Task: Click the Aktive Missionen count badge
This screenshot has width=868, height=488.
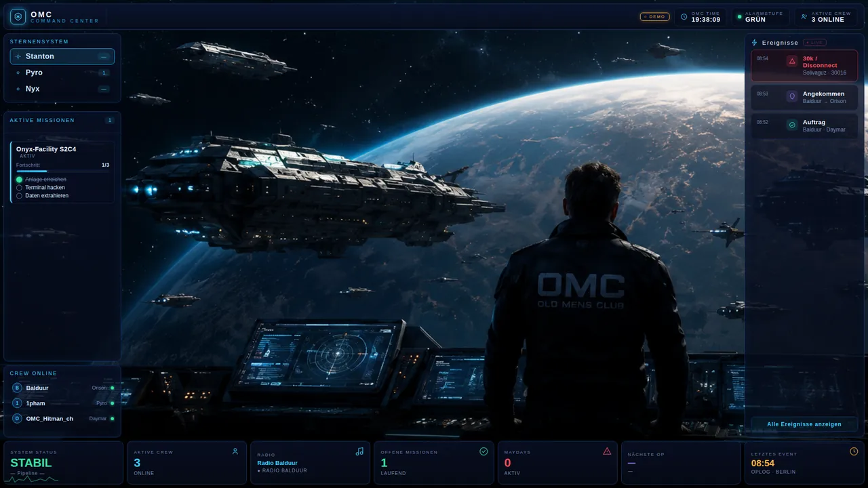Action: (x=109, y=120)
